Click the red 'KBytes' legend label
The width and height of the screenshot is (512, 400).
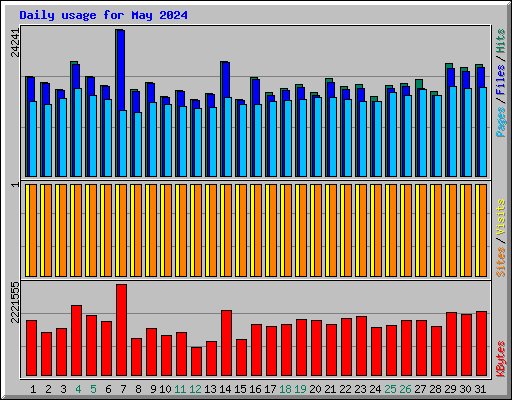[501, 359]
